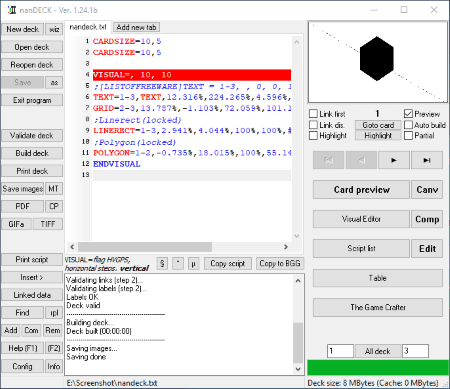The height and width of the screenshot is (389, 450).
Task: Click the Info button
Action: point(54,366)
